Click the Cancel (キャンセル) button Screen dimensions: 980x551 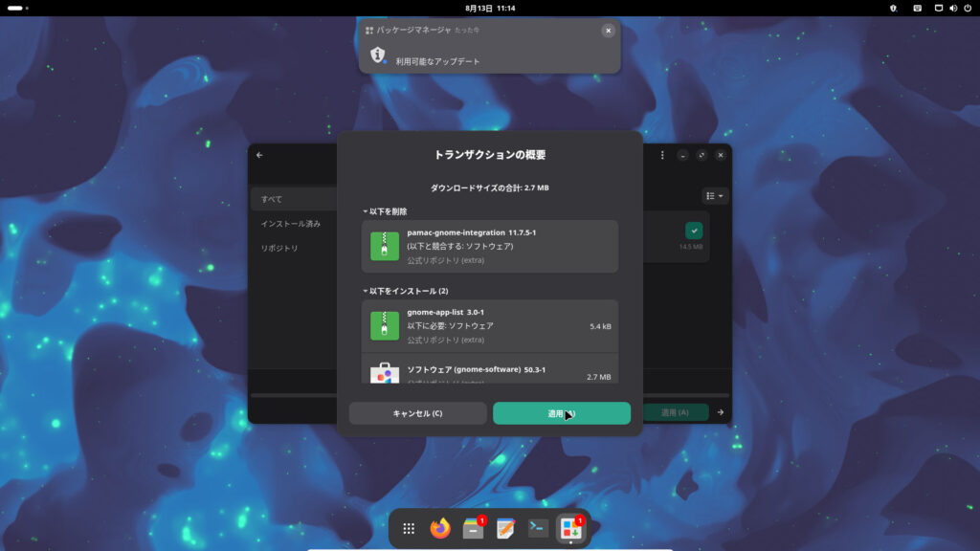pos(417,413)
